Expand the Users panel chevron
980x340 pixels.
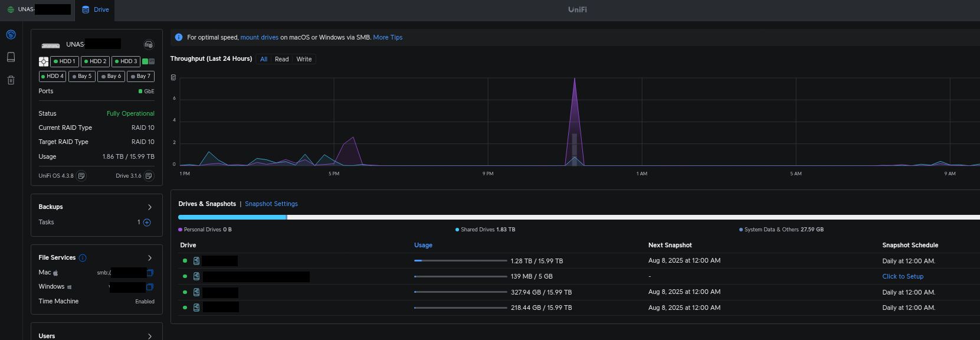(x=150, y=336)
